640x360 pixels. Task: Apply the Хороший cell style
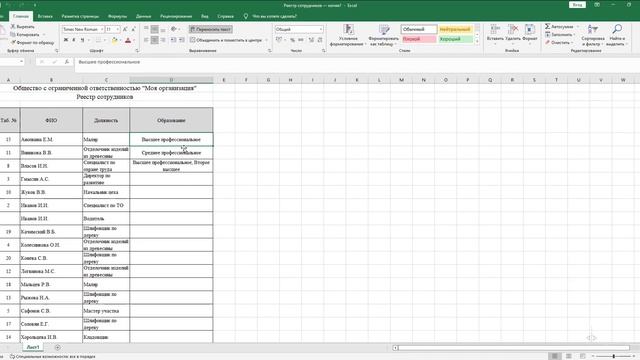pos(456,39)
